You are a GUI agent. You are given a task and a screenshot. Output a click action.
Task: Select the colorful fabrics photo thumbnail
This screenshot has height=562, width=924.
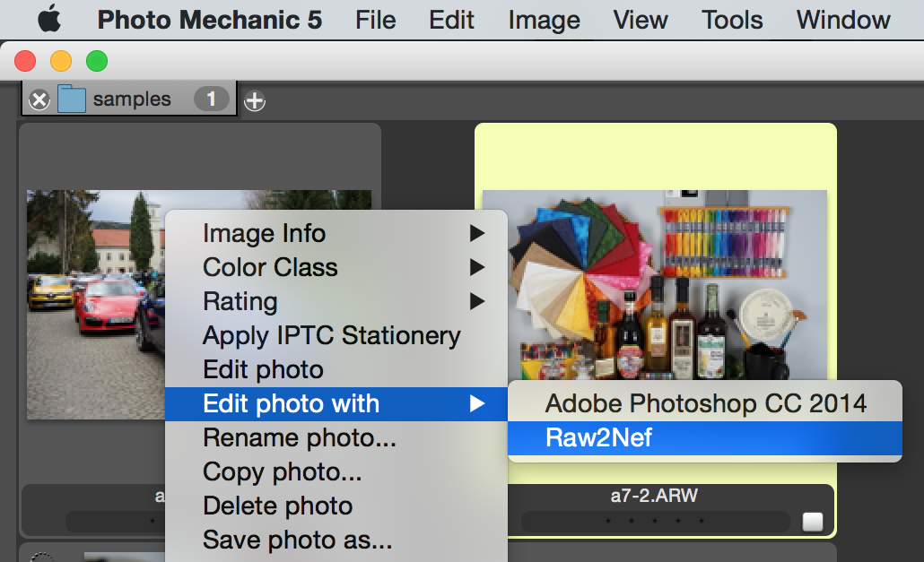(655, 285)
